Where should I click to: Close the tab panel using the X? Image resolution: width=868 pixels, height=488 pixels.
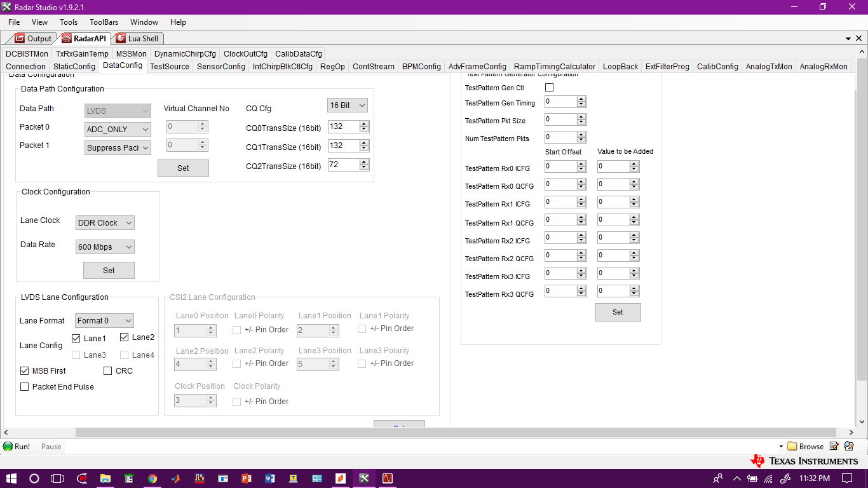859,38
